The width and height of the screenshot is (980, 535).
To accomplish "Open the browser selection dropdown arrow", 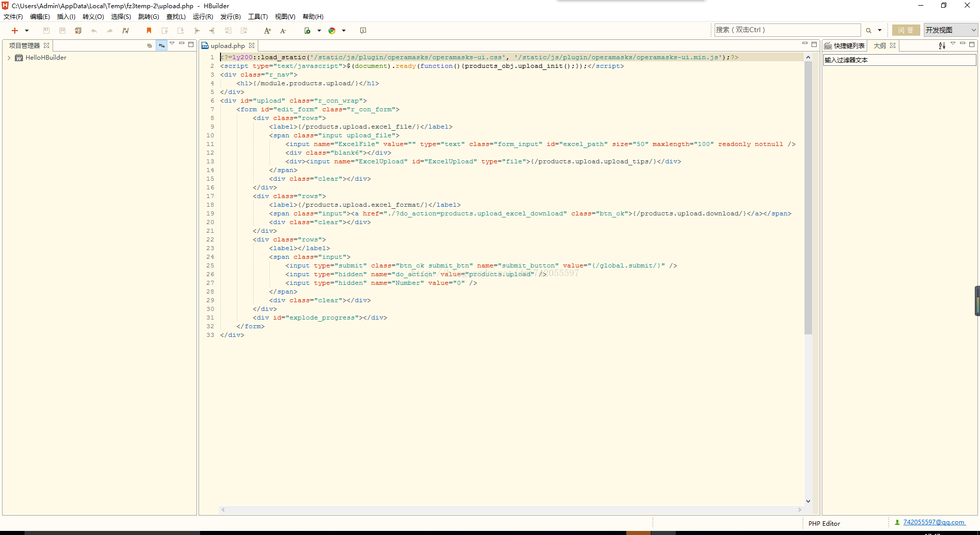I will (344, 31).
